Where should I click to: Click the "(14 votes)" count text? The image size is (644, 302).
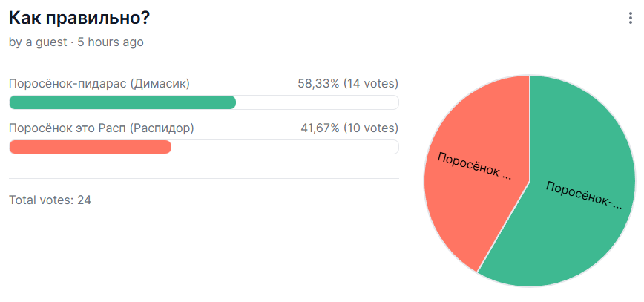pos(371,85)
